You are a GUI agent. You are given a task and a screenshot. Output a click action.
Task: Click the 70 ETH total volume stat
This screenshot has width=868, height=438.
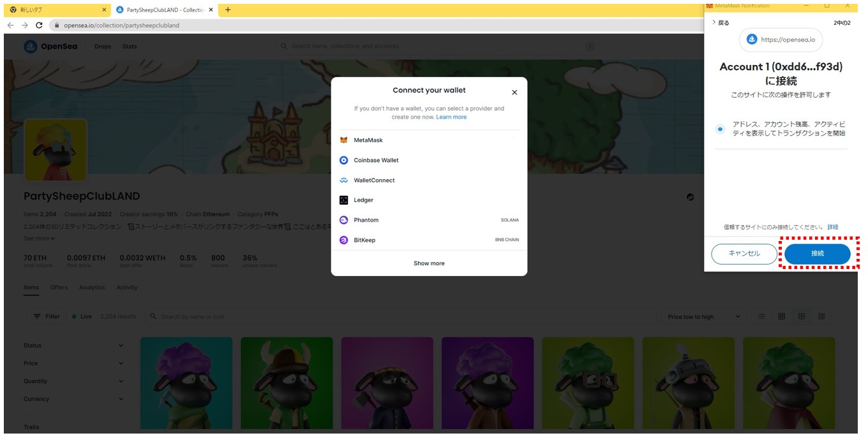click(38, 261)
